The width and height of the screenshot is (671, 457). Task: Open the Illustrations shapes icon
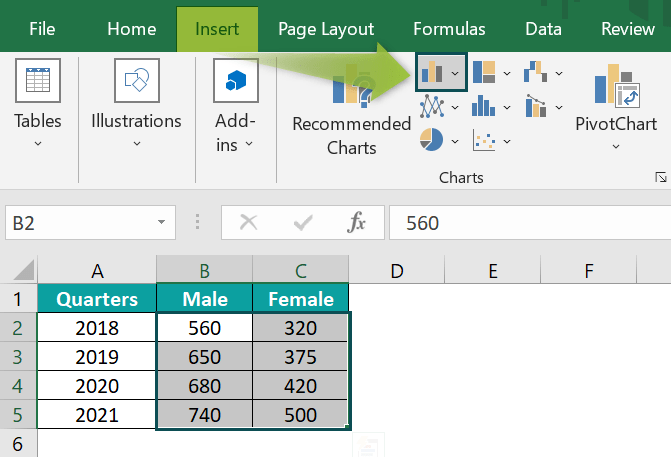click(137, 80)
